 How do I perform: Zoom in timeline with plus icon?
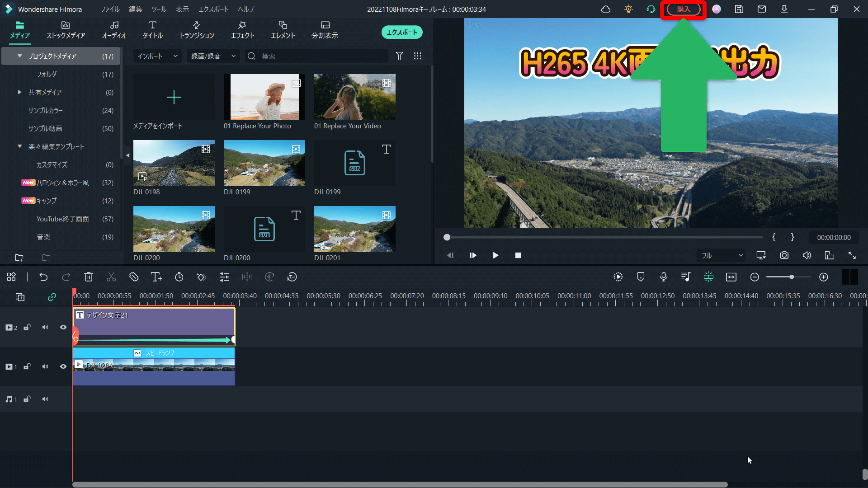pos(824,277)
